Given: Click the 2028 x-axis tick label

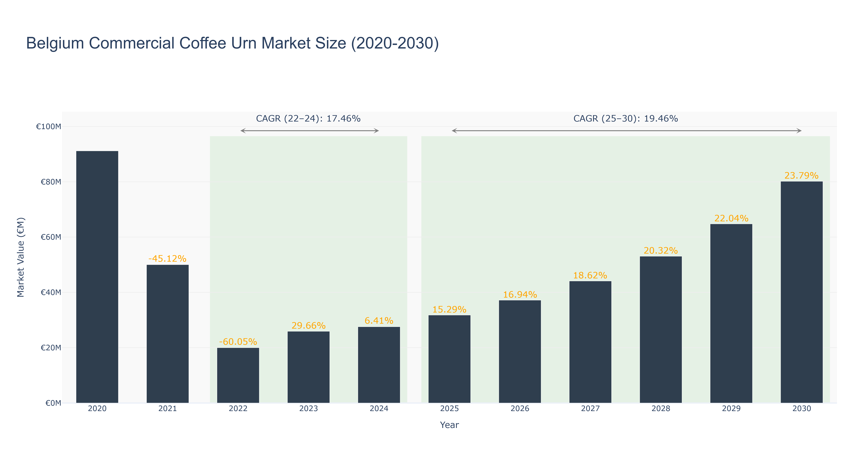Looking at the screenshot, I should point(660,409).
